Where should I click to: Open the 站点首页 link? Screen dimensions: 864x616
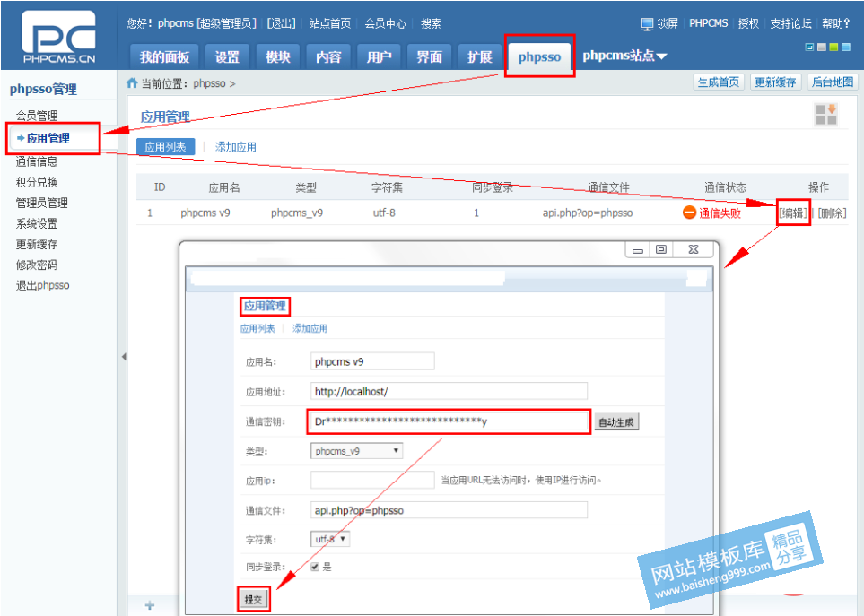click(x=330, y=23)
